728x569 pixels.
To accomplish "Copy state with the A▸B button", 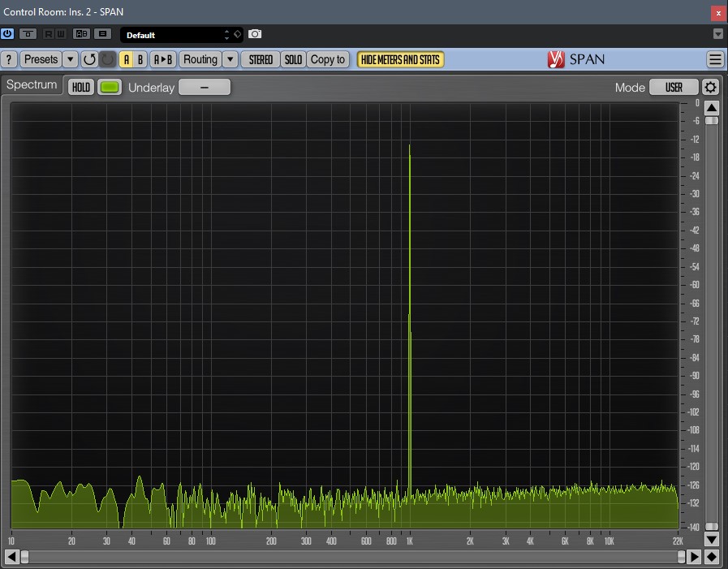I will tap(163, 59).
